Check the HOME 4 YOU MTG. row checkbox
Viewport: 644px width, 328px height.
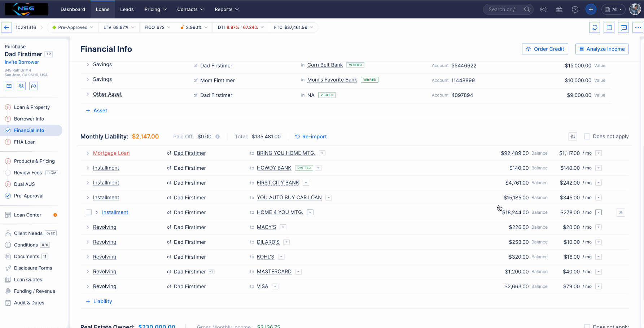point(89,212)
